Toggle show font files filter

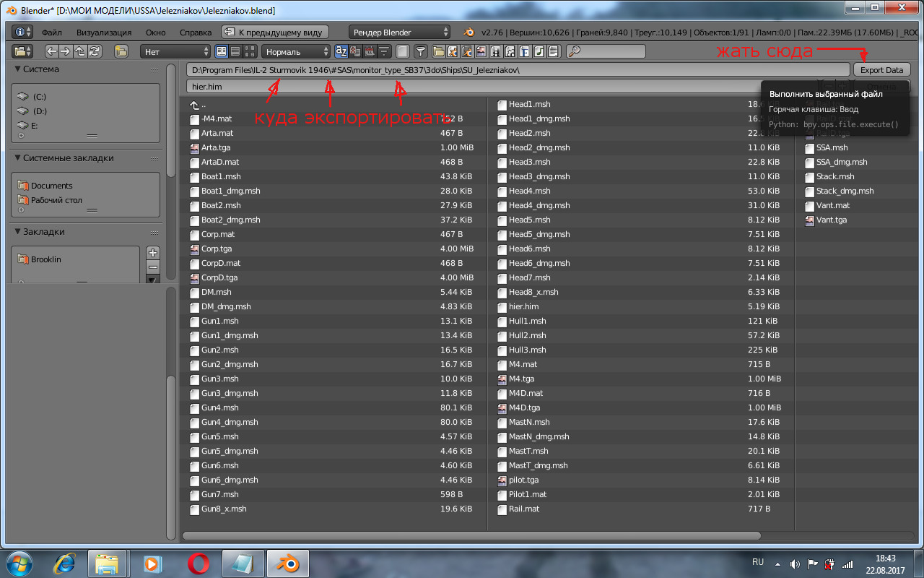pyautogui.click(x=524, y=51)
